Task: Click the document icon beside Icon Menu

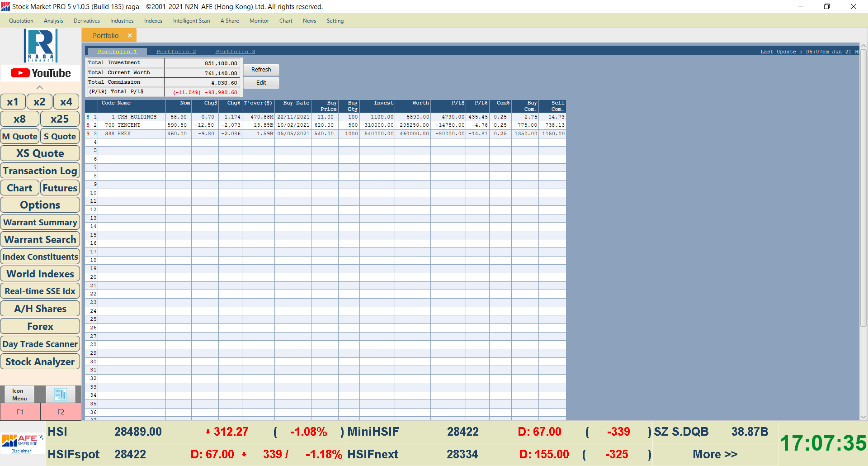Action: 61,394
